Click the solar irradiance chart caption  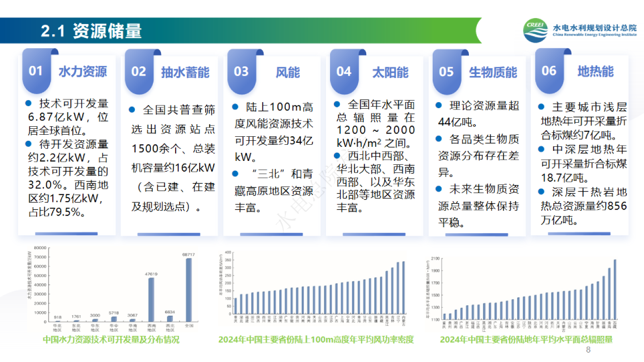click(526, 340)
